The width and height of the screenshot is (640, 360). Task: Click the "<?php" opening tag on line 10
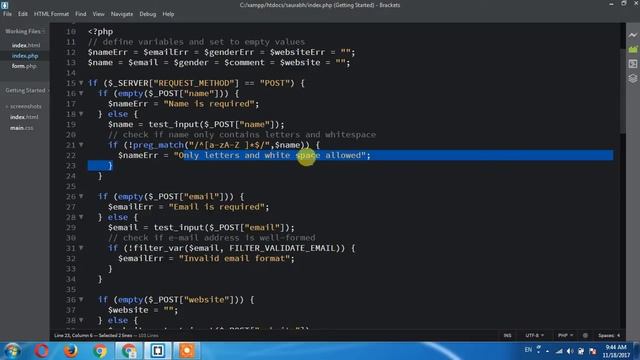pos(100,31)
